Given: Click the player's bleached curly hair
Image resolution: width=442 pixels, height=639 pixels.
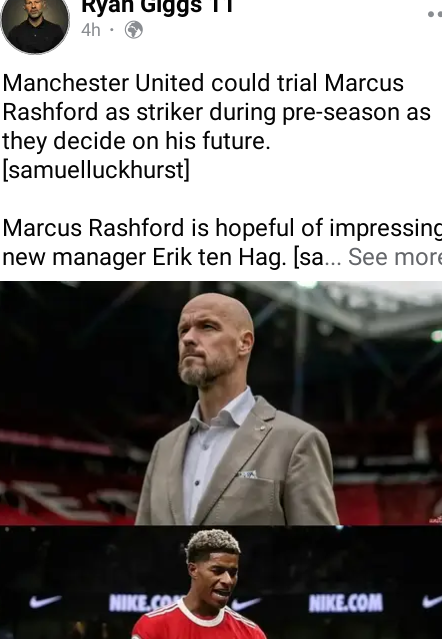Looking at the screenshot, I should pyautogui.click(x=212, y=544).
